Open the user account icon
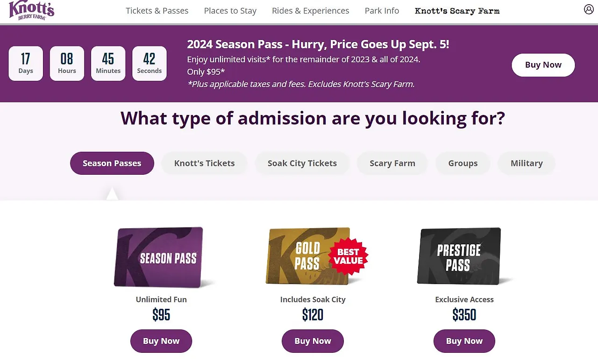This screenshot has width=598, height=364. [589, 9]
